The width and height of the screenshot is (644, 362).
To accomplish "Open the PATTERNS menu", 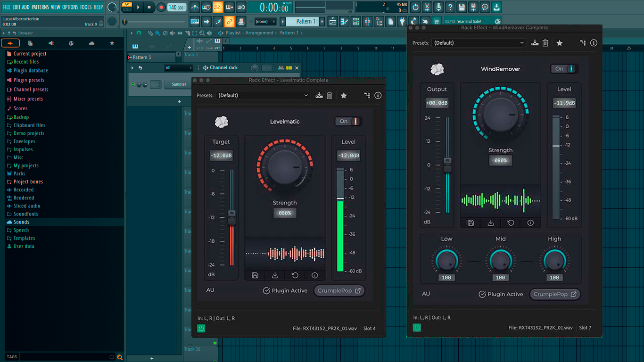I will (x=40, y=7).
